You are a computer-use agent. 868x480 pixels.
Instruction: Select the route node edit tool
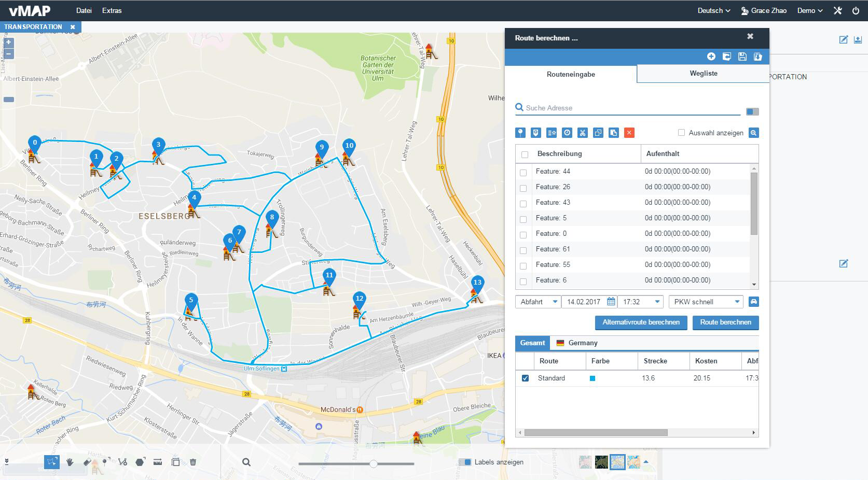pos(122,462)
